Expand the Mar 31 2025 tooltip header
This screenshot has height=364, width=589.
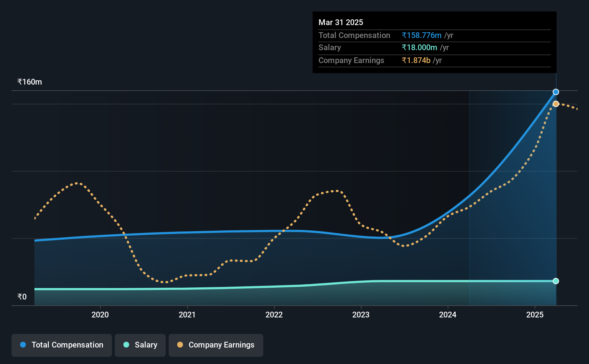pos(340,22)
